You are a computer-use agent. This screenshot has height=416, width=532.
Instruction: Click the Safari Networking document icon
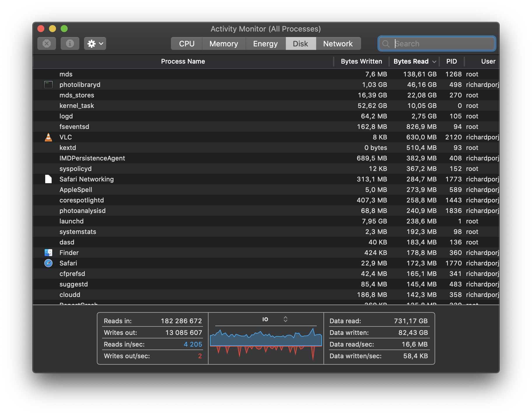(48, 179)
